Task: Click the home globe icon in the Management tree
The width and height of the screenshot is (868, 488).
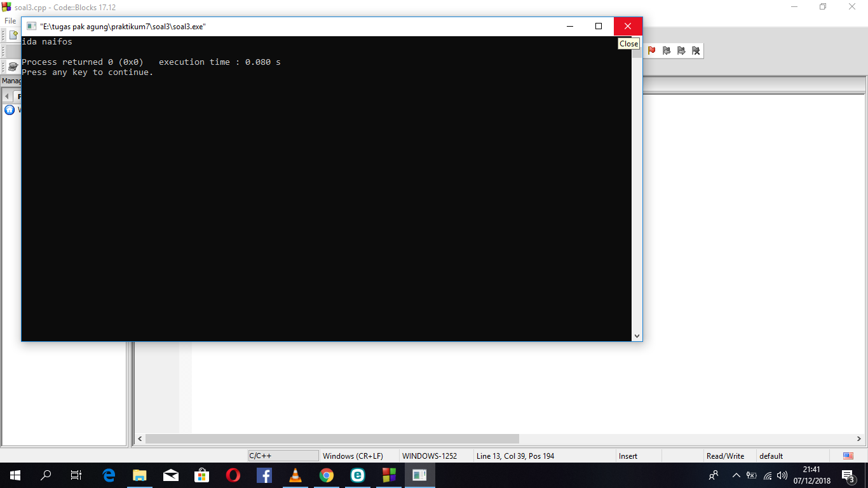Action: (x=10, y=110)
